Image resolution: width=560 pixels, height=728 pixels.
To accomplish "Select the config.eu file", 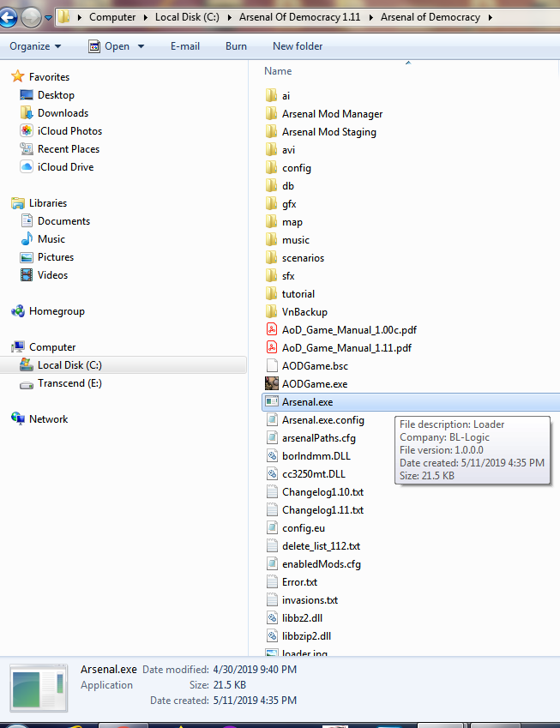I will click(295, 528).
